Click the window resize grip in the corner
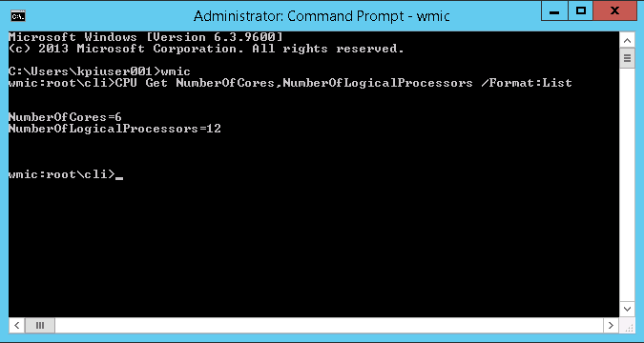 (x=627, y=325)
